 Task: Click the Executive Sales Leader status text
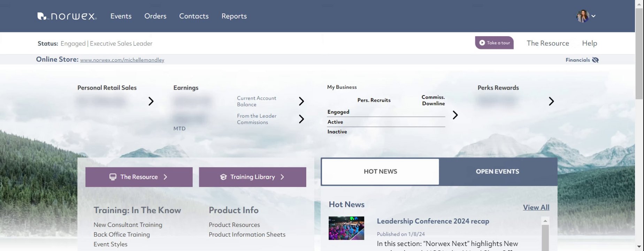[121, 44]
